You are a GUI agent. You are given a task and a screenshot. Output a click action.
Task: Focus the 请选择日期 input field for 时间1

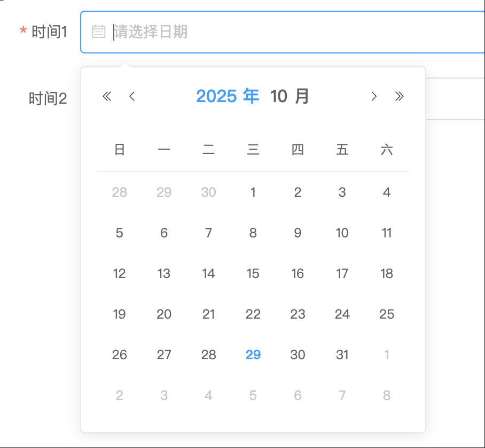coord(283,32)
